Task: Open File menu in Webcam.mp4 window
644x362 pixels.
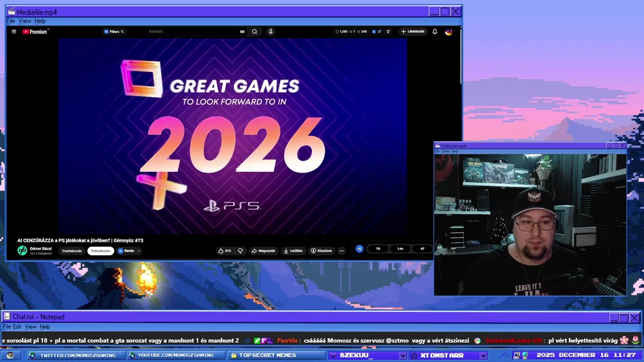Action: click(x=437, y=151)
